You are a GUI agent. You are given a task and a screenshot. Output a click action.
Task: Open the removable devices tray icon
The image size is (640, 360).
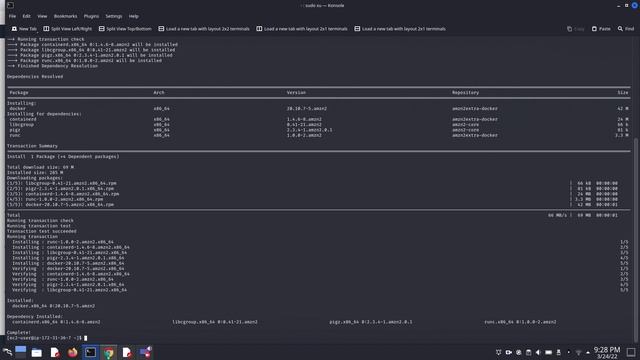[559, 352]
